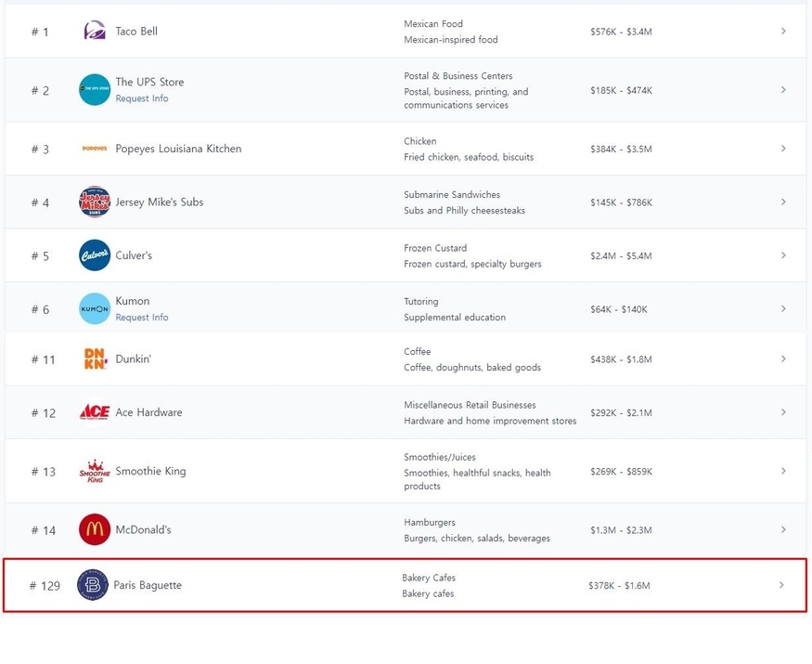Expand The UPS Store row chevron
Viewport: 812px width, 664px height.
click(783, 90)
